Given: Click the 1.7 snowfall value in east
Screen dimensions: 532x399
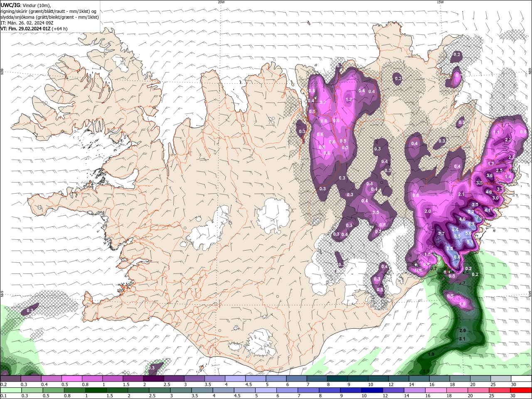Looking at the screenshot, I should point(491,164).
